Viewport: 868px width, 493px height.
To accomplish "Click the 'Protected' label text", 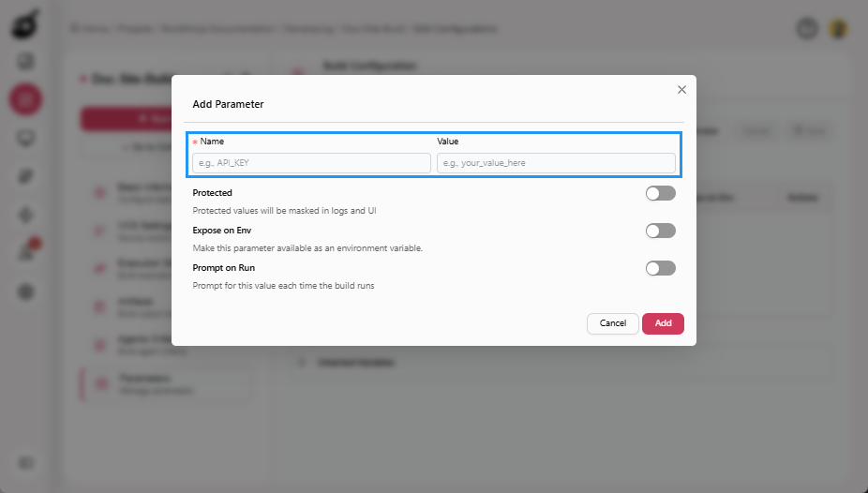I will 212,192.
